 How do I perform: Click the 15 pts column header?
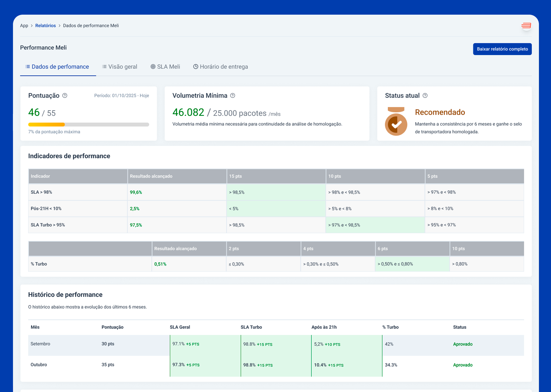click(276, 176)
